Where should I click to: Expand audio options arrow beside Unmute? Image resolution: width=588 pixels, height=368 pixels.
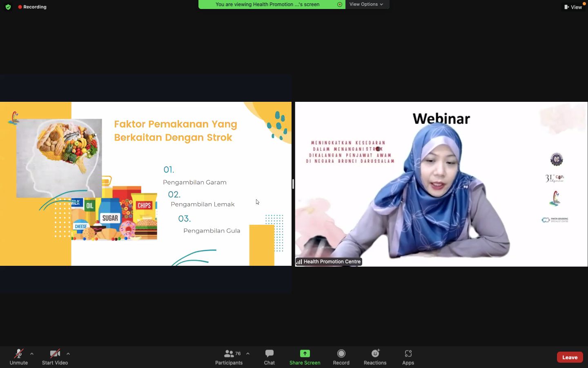pos(32,354)
